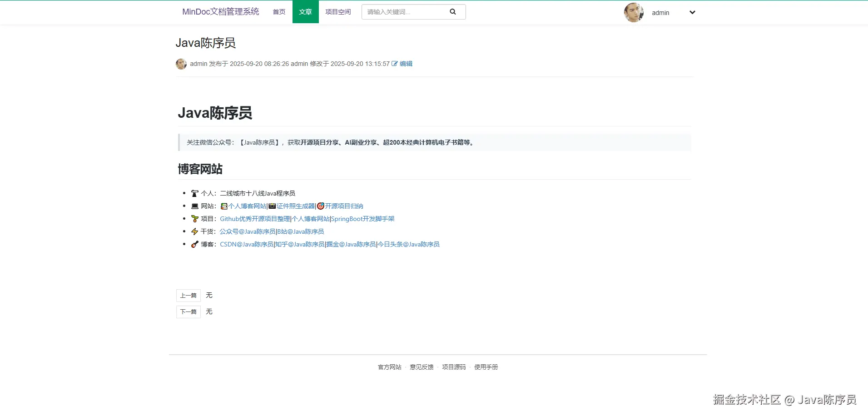Click the 下一篇 next article button
Image resolution: width=868 pixels, height=417 pixels.
[x=188, y=312]
